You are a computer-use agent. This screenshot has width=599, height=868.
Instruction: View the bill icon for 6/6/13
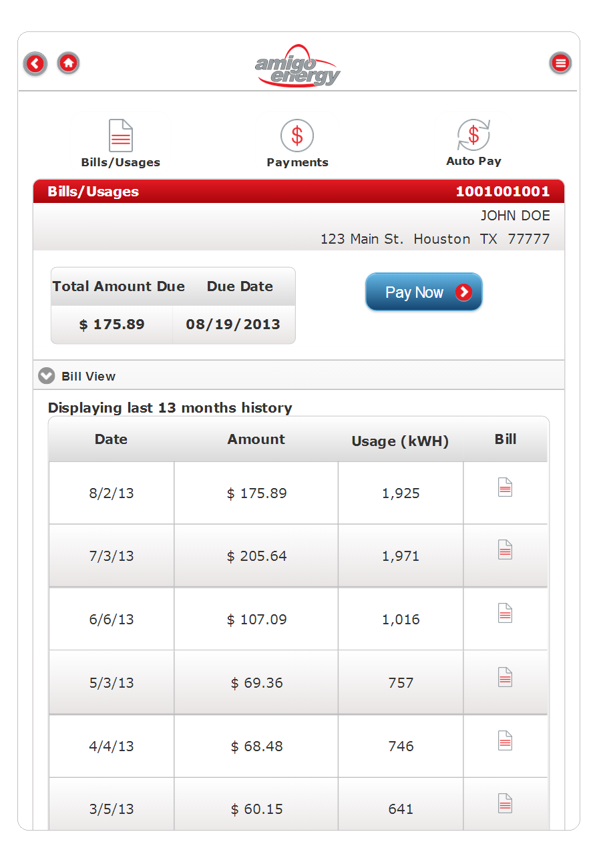tap(506, 613)
